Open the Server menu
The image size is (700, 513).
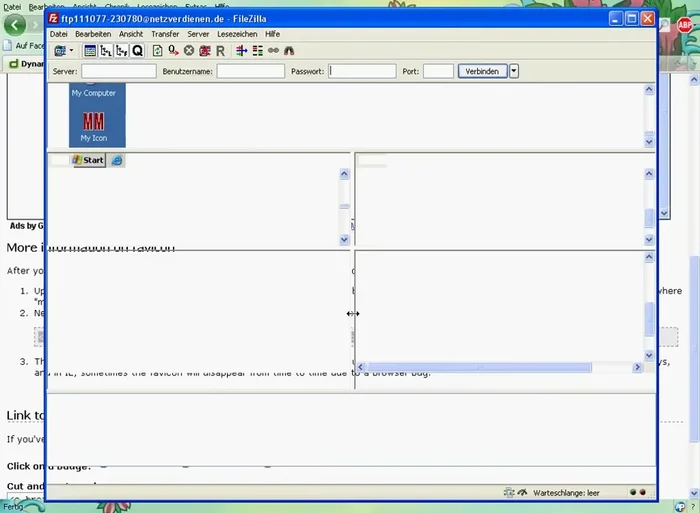[198, 34]
